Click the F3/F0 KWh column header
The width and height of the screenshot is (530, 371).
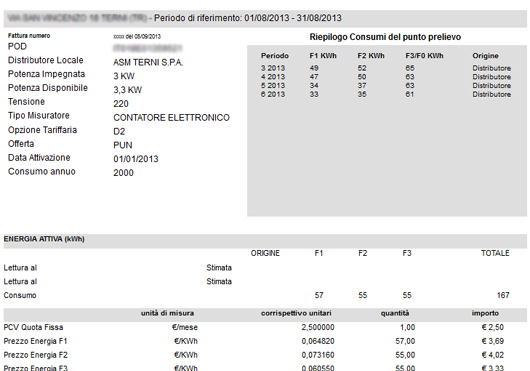[424, 56]
